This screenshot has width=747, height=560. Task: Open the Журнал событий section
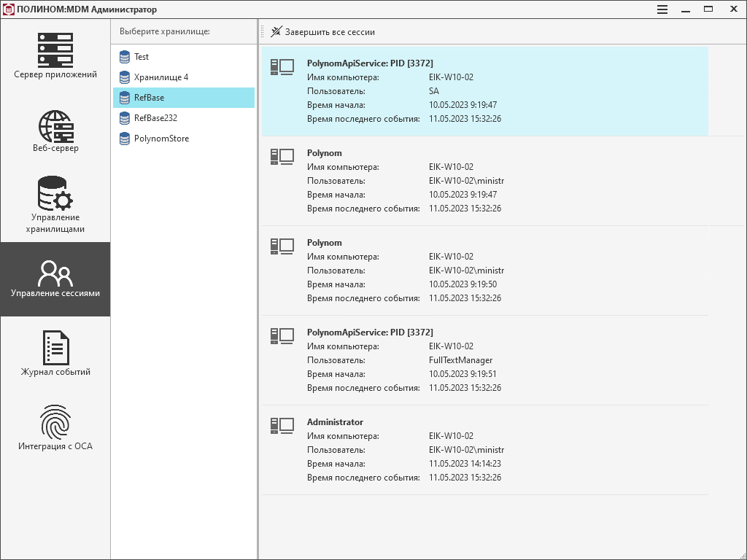(55, 354)
